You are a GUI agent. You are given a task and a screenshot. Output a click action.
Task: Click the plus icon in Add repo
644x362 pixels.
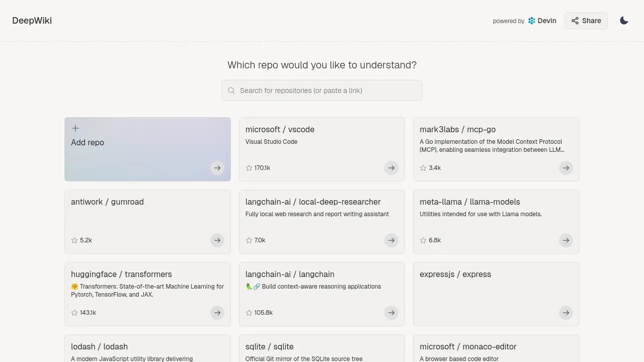coord(75,128)
